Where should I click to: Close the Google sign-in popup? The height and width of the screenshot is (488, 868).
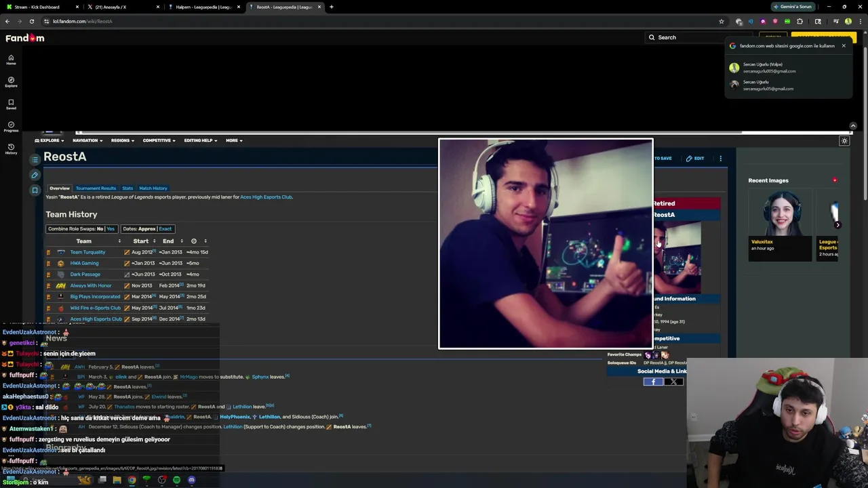(844, 46)
